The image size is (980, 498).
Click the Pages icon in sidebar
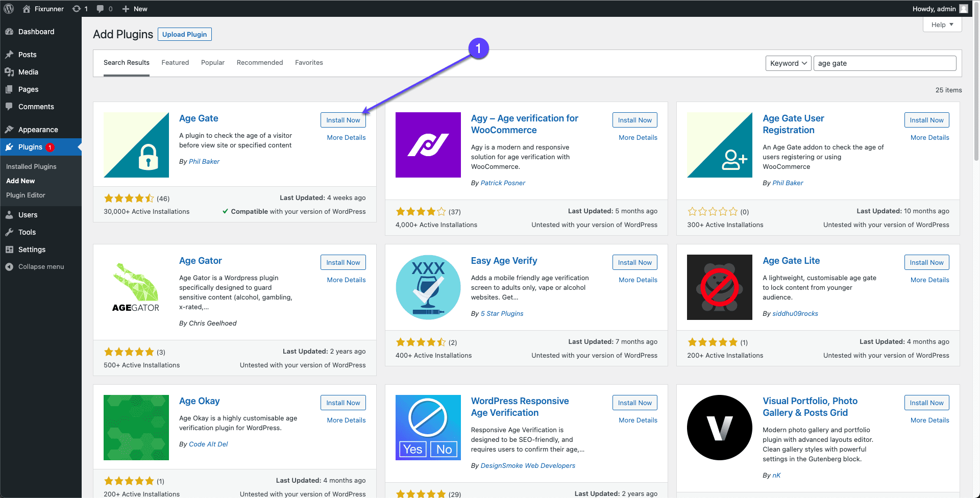[x=9, y=89]
